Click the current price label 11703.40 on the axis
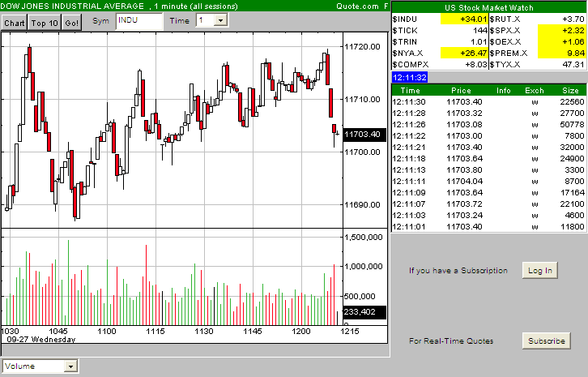This screenshot has width=588, height=377. (364, 135)
